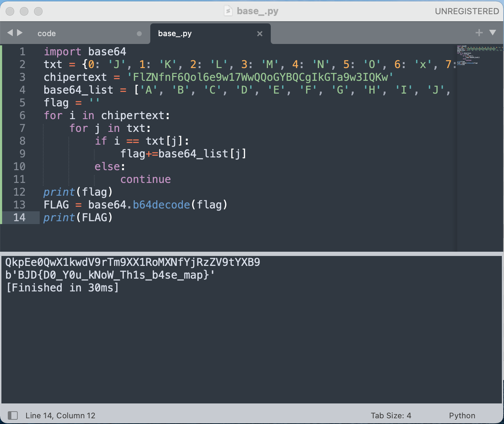Click line number 10 in gutter
This screenshot has height=424, width=504.
[x=19, y=167]
